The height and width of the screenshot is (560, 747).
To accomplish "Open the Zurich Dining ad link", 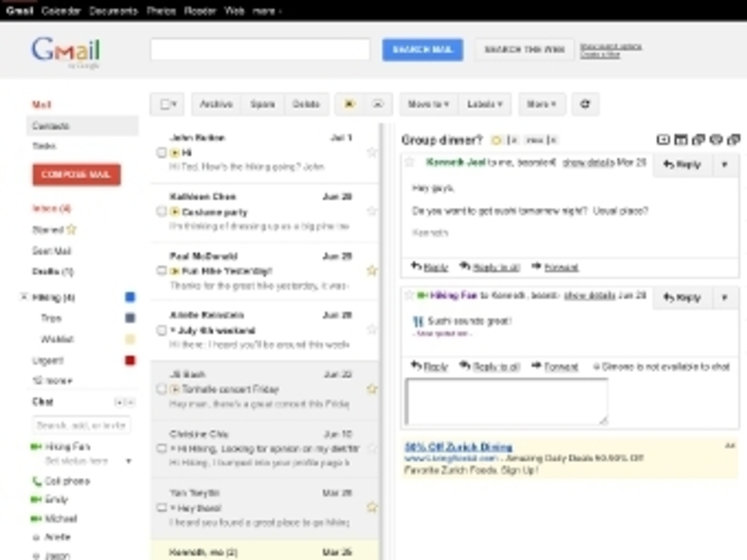I will click(459, 447).
